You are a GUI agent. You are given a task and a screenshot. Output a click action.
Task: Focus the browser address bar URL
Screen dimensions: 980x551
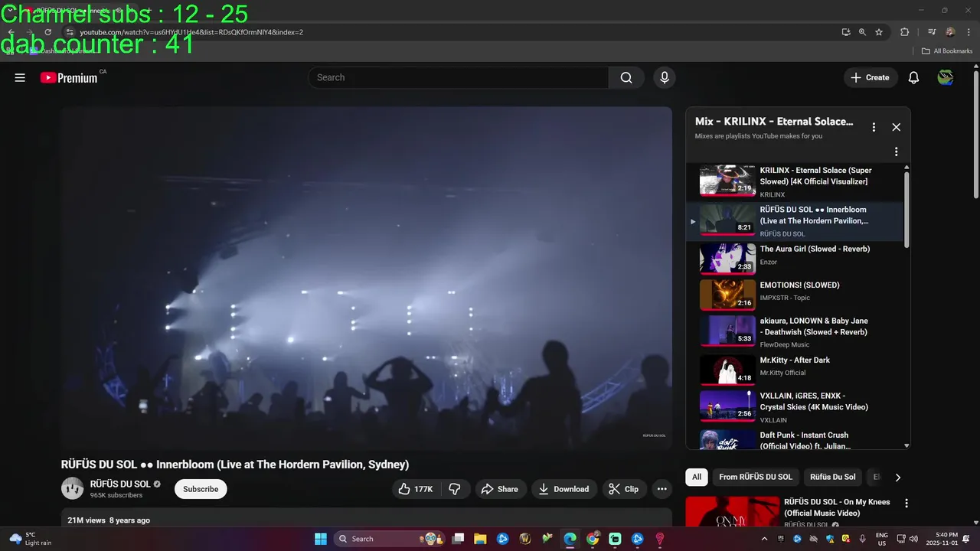pyautogui.click(x=191, y=32)
